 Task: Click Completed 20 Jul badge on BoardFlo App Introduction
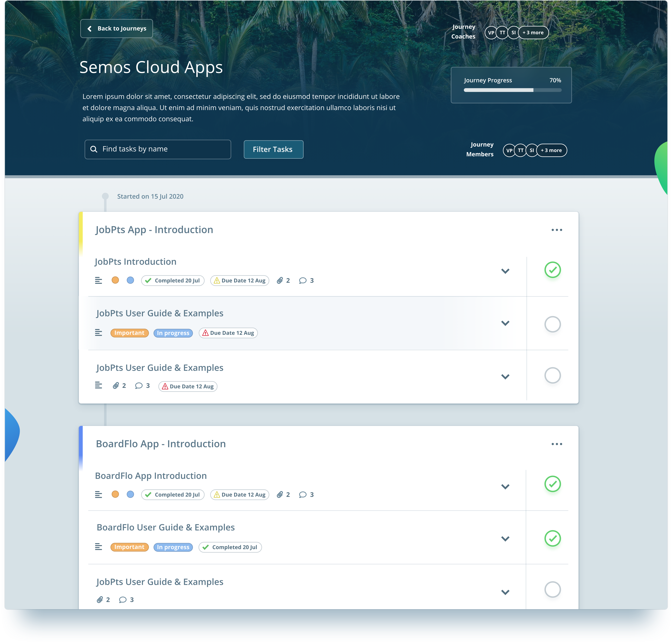173,495
